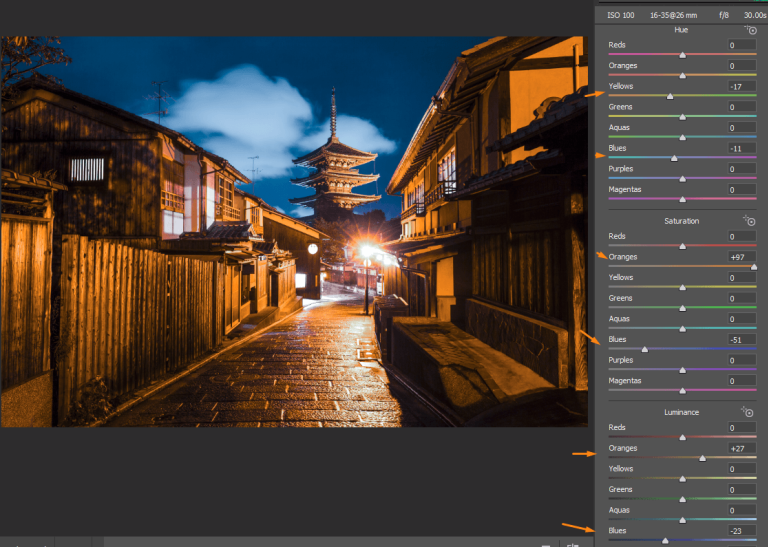The height and width of the screenshot is (547, 768).
Task: Click the Hue Blues slider handle
Action: (x=674, y=158)
